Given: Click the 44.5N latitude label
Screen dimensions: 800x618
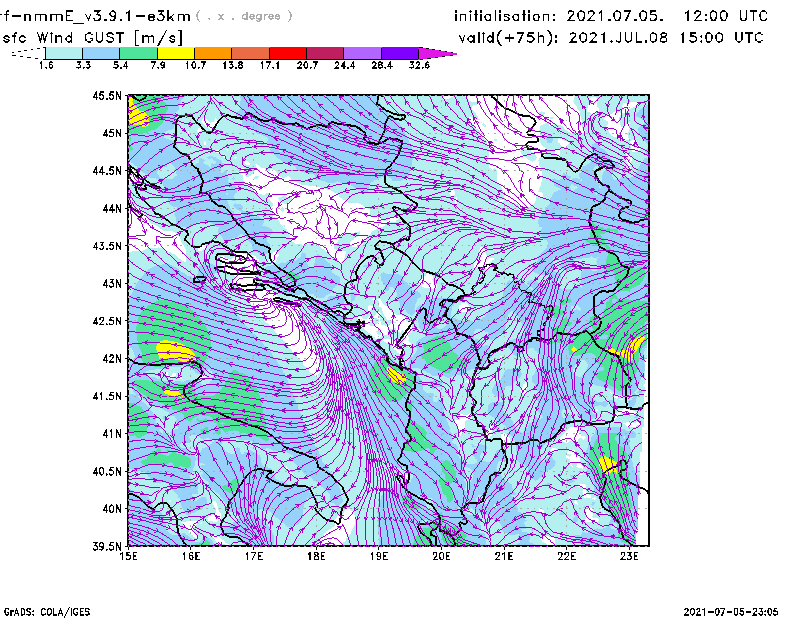Looking at the screenshot, I should (107, 170).
